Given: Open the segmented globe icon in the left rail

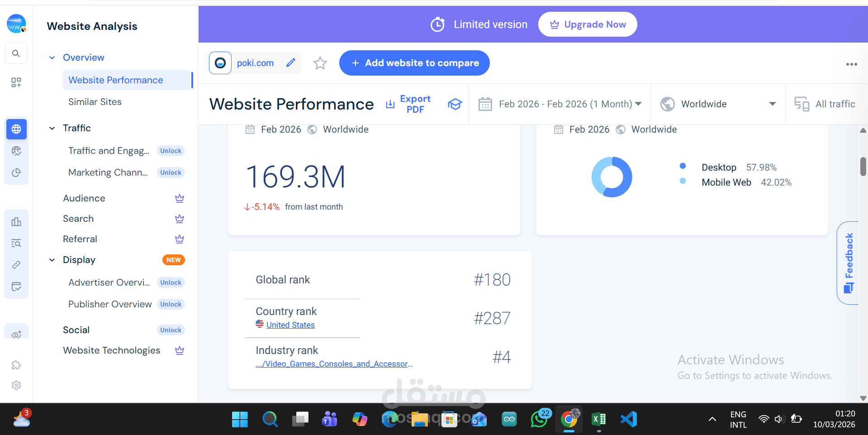Looking at the screenshot, I should 16,151.
